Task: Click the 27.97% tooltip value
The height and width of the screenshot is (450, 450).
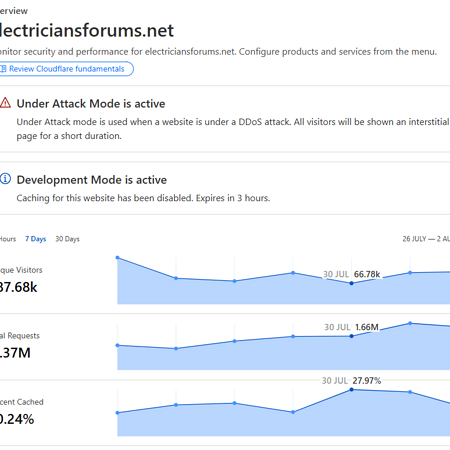Action: [x=367, y=381]
